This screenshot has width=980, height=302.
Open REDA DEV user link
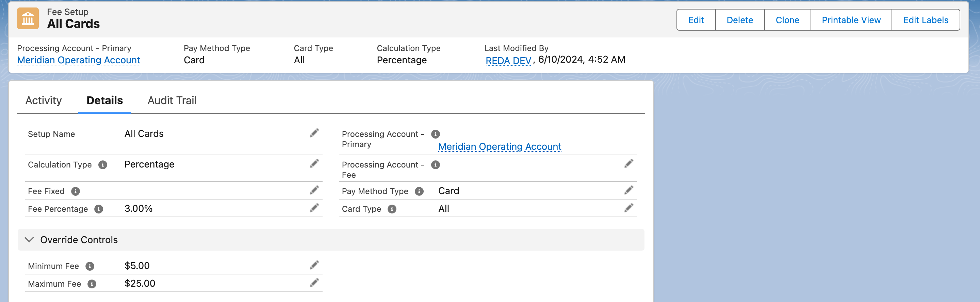[508, 61]
